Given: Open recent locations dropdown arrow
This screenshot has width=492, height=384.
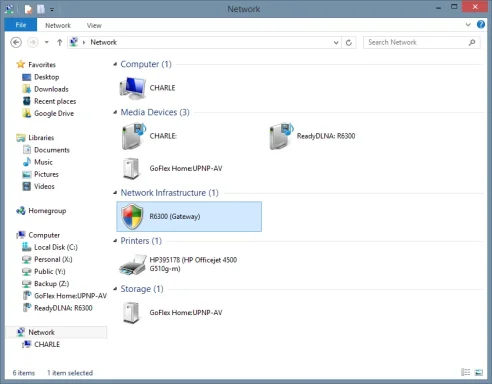Looking at the screenshot, I should tap(47, 42).
